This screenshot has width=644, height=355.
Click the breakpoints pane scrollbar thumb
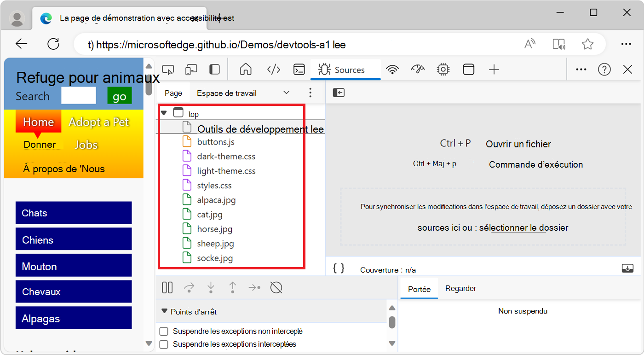[392, 322]
